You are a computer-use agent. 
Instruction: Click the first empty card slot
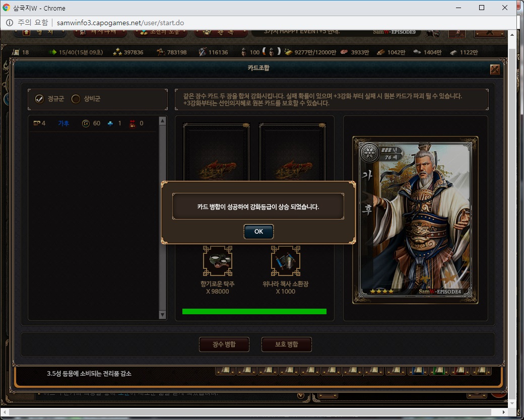216,152
